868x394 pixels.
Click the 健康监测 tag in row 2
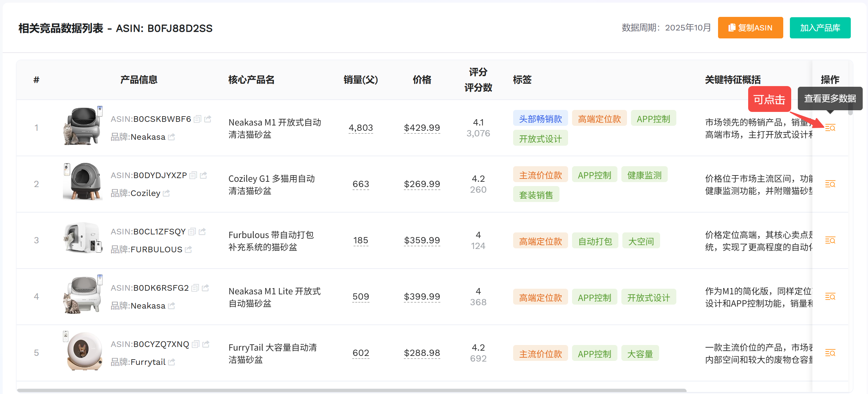click(644, 175)
